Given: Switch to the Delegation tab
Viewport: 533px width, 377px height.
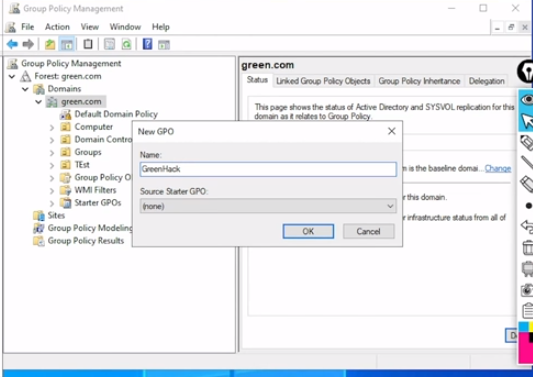Looking at the screenshot, I should [486, 81].
